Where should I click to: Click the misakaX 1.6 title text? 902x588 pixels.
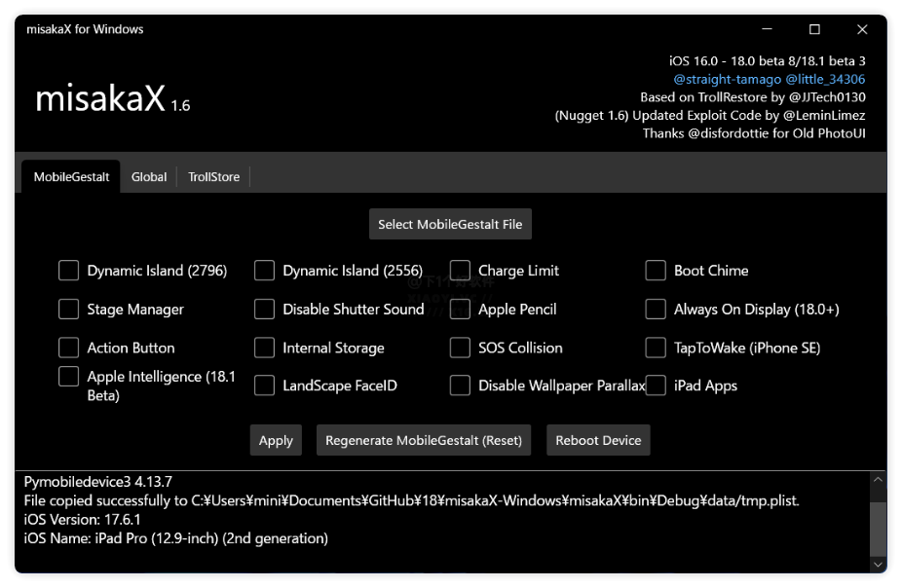(x=112, y=98)
